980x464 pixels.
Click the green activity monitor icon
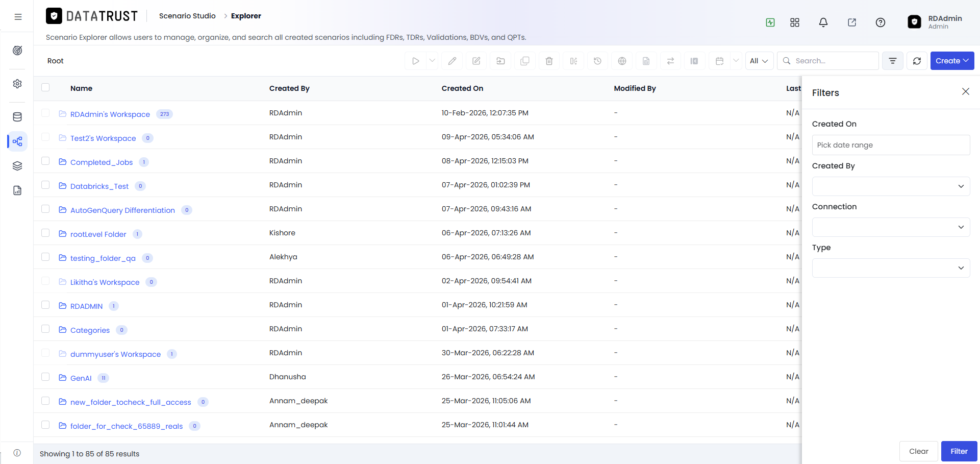(x=770, y=22)
